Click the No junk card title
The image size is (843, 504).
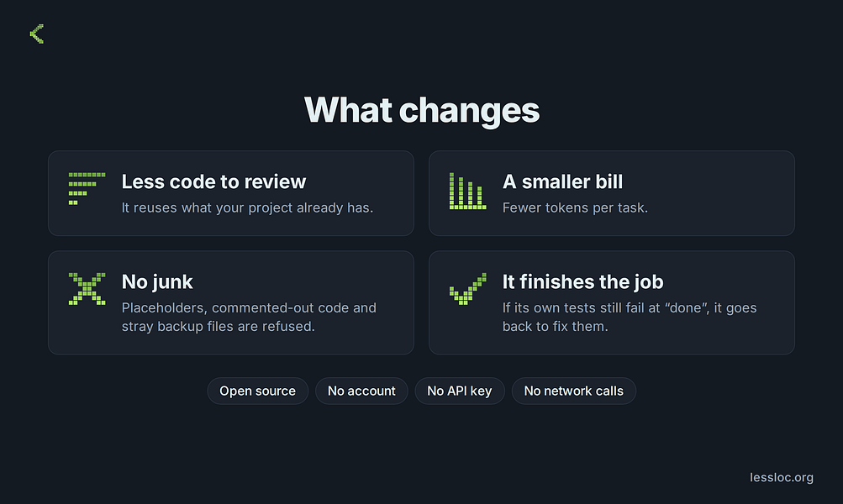click(x=157, y=282)
